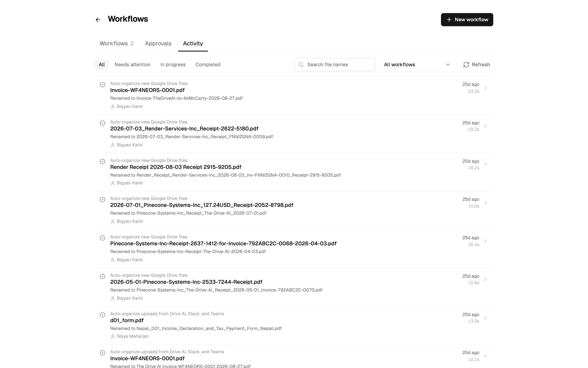The image size is (588, 368).
Task: Open Invoice-WF4NEORS-0001.pdf under Drive AI, Slack, Teams
Action: pos(147,358)
